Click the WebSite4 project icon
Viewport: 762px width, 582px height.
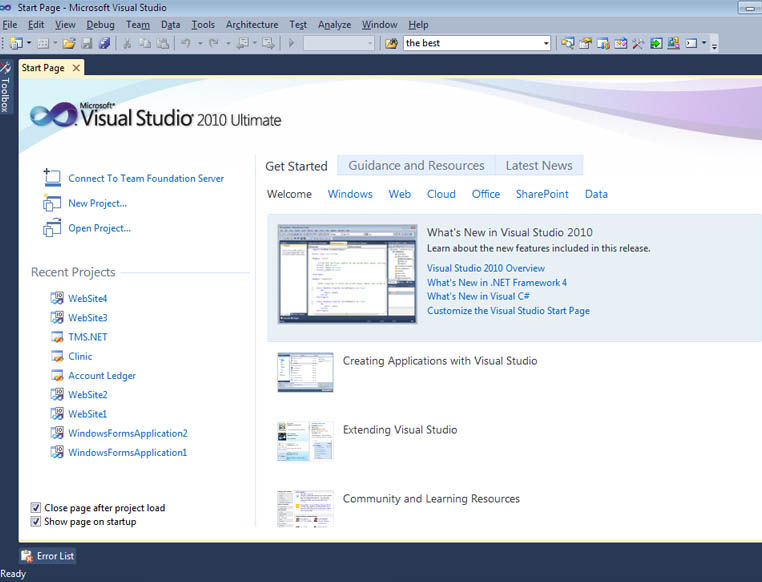57,298
